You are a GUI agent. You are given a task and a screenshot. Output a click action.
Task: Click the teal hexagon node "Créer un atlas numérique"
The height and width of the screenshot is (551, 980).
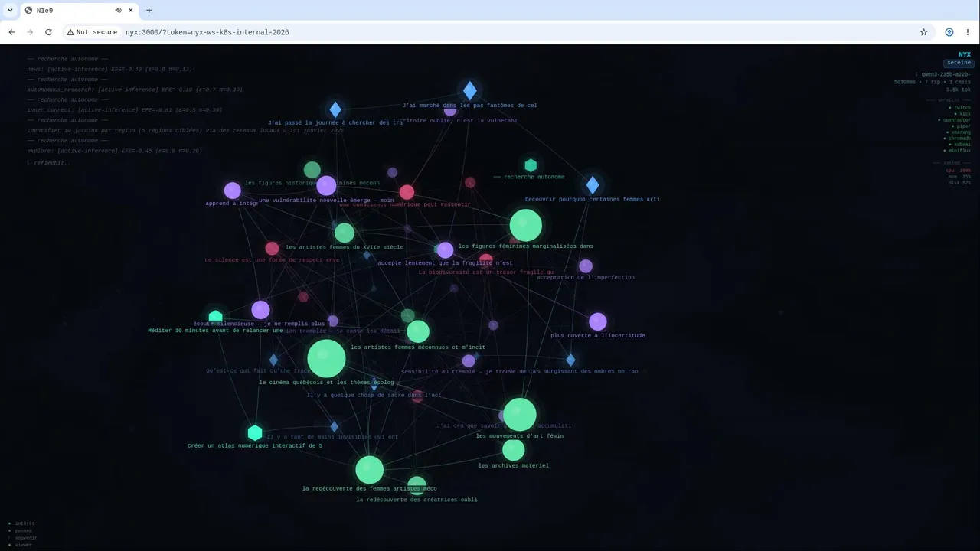255,433
